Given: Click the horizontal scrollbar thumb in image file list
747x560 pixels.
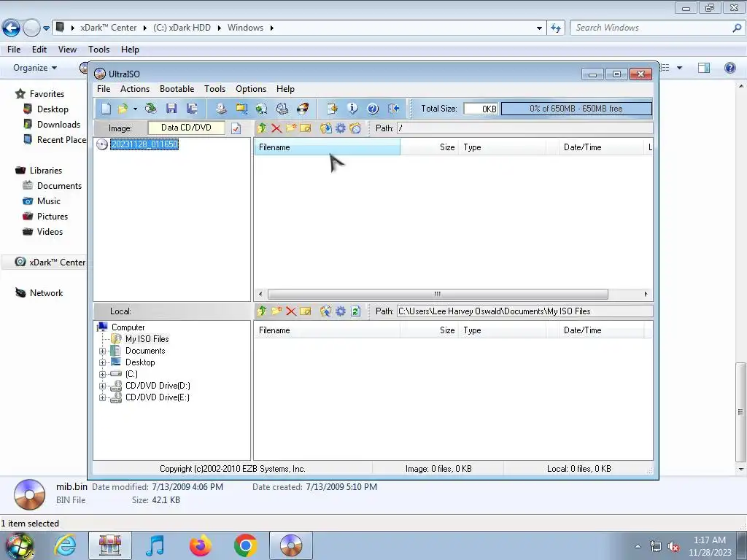Looking at the screenshot, I should [438, 294].
